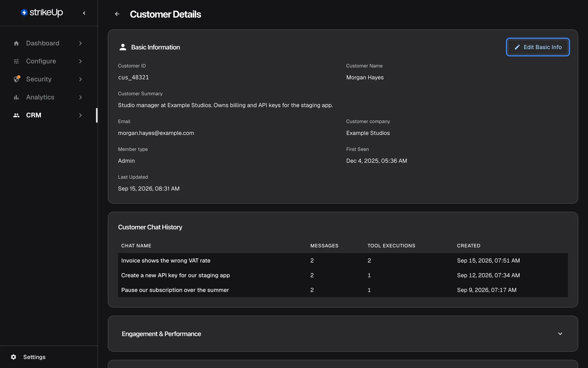Viewport: 588px width, 368px height.
Task: Click the Analytics bar chart icon
Action: (x=16, y=97)
